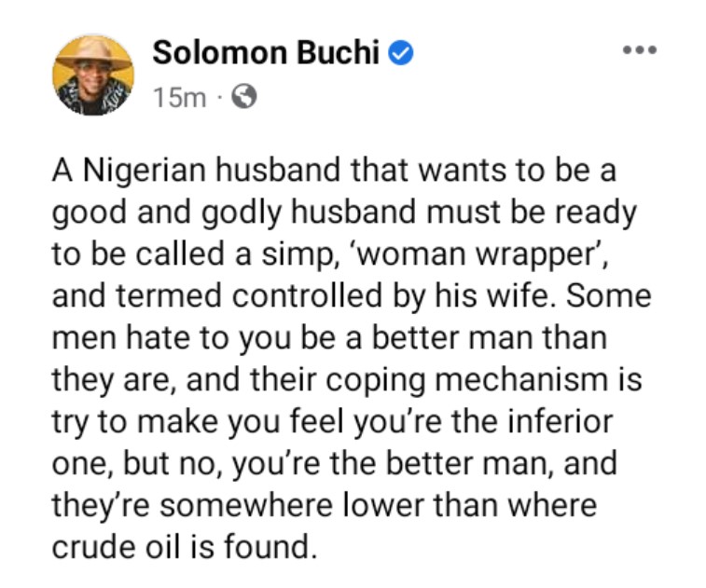Open the Solomon Buchi profile name link

266,53
